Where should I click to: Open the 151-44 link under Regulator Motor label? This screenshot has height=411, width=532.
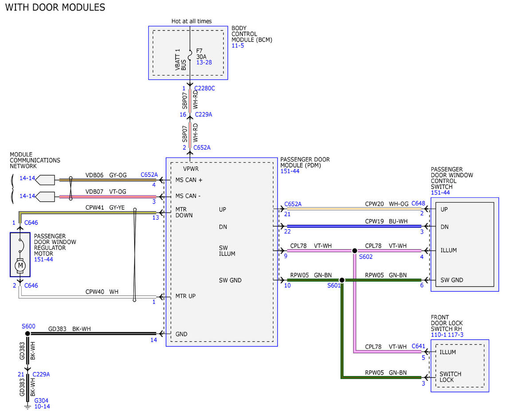pyautogui.click(x=43, y=259)
